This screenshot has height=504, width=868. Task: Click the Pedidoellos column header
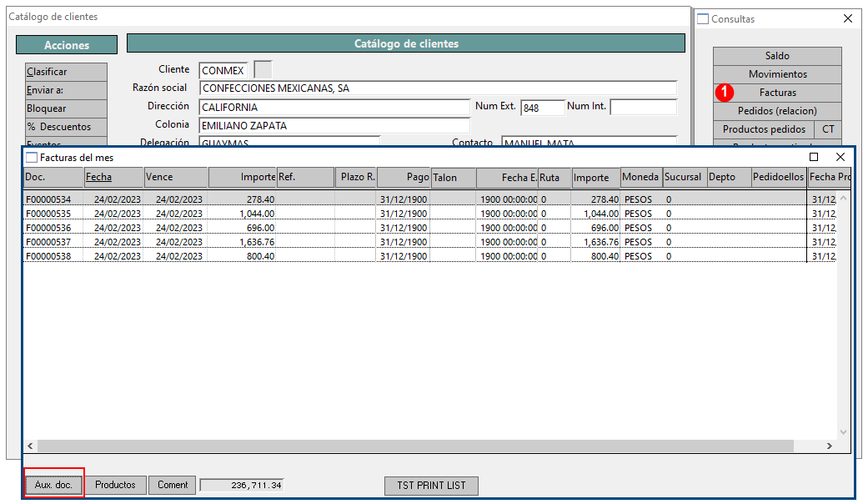click(x=779, y=177)
